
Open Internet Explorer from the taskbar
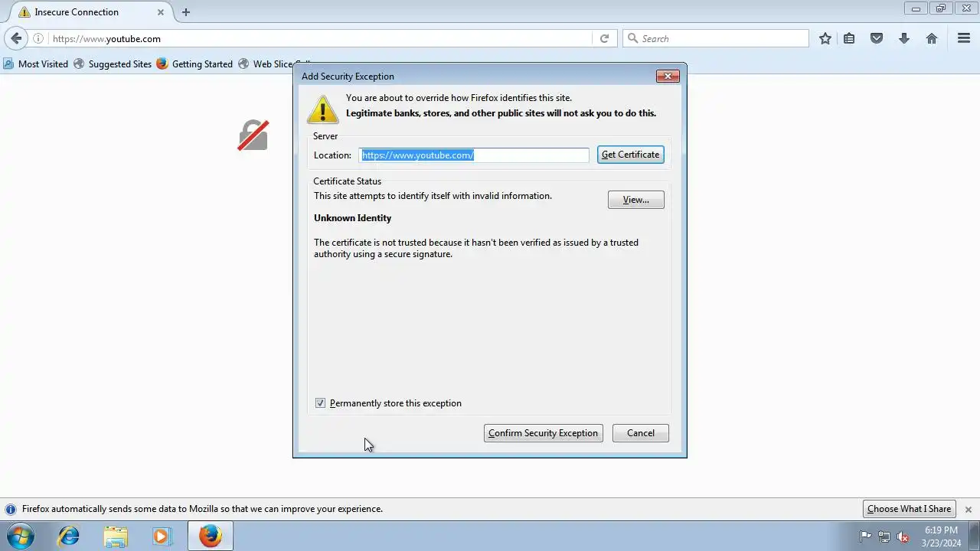click(69, 536)
